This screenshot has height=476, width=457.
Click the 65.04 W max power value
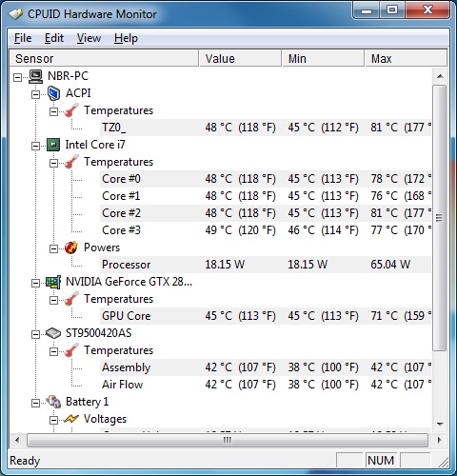[390, 265]
